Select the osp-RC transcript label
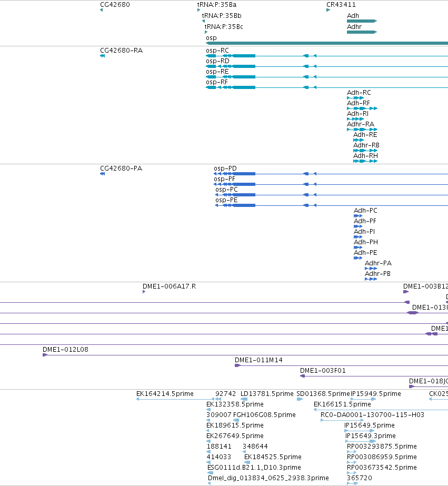The width and height of the screenshot is (448, 486). pyautogui.click(x=217, y=50)
